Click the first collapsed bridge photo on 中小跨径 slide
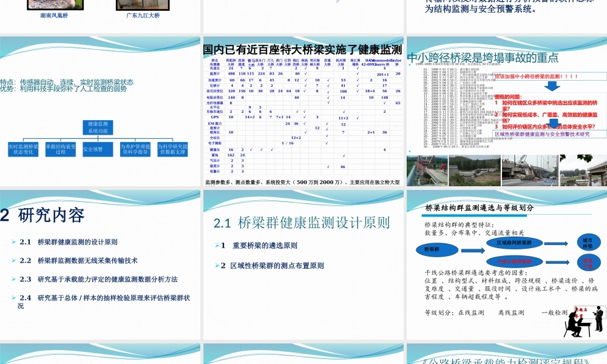Screen dimensions: 607x364 pyautogui.click(x=425, y=167)
